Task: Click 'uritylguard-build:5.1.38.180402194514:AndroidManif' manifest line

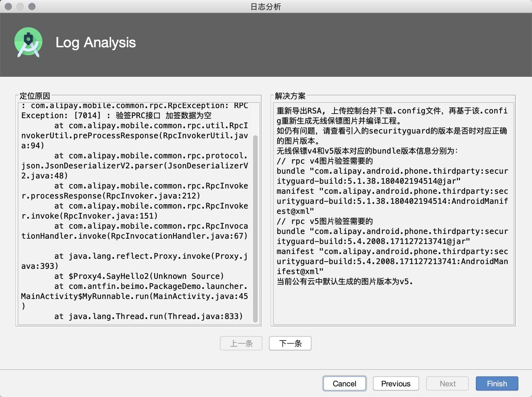Action: click(392, 201)
